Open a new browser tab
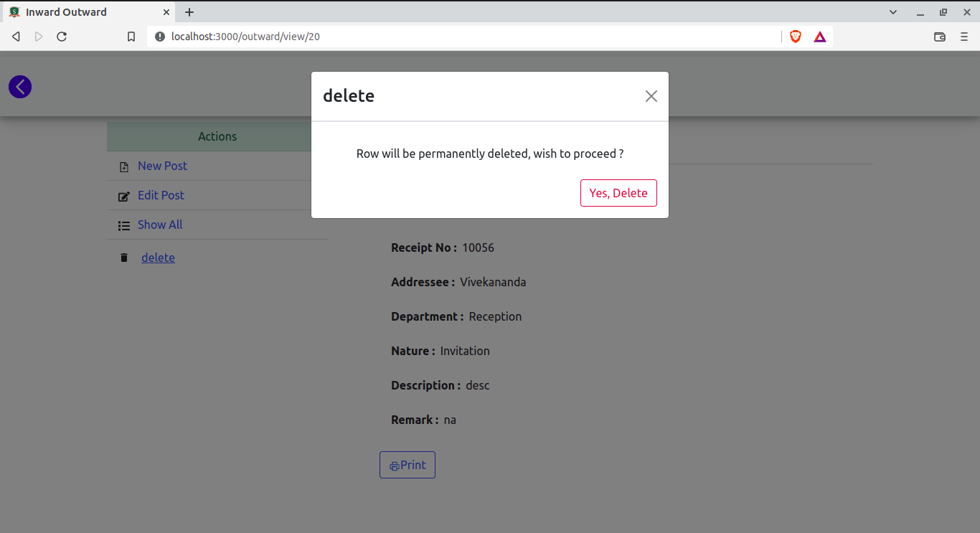 pyautogui.click(x=189, y=12)
